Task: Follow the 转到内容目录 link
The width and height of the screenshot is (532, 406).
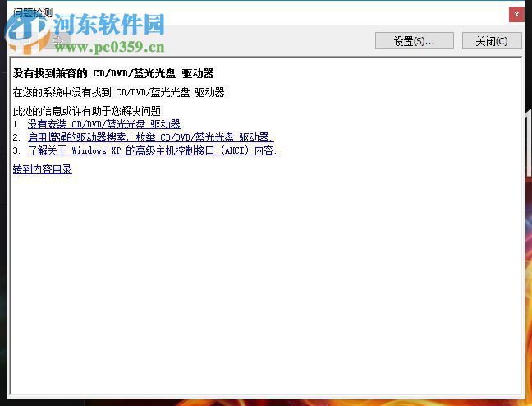Action: click(43, 169)
